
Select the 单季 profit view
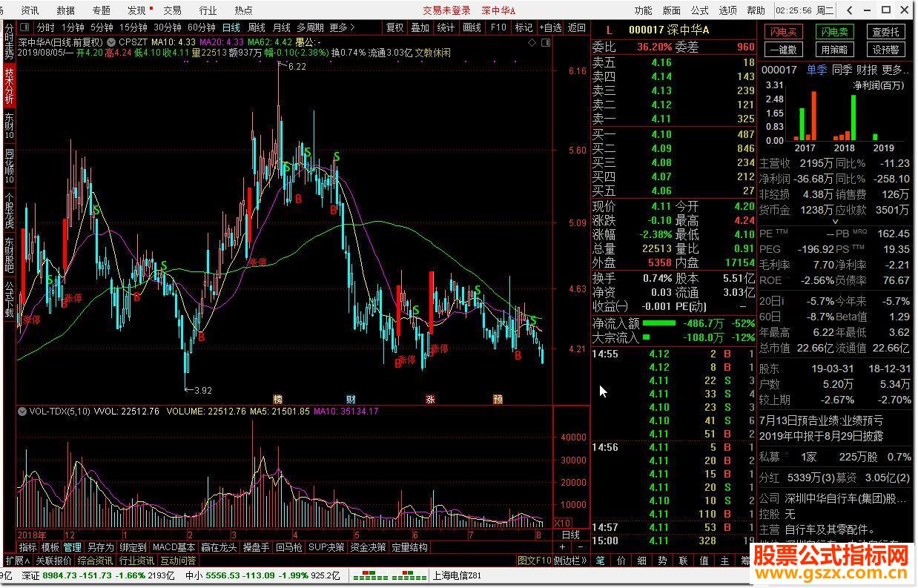pos(816,70)
